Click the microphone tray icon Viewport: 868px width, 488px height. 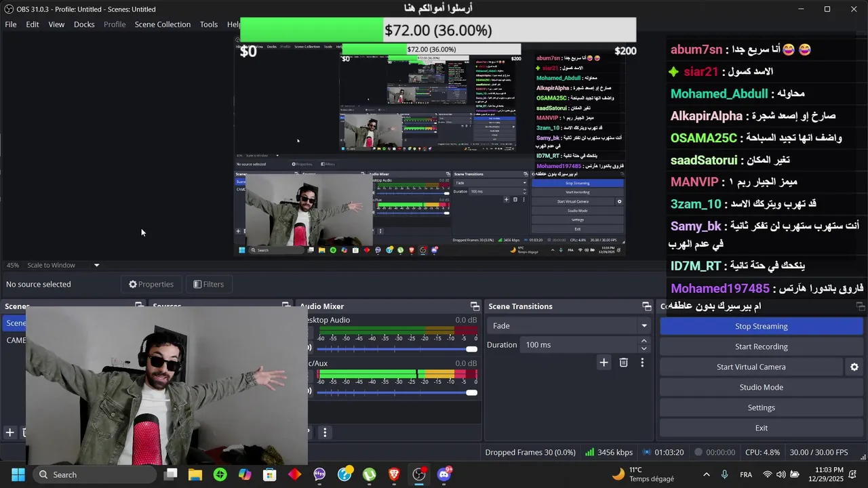click(724, 474)
